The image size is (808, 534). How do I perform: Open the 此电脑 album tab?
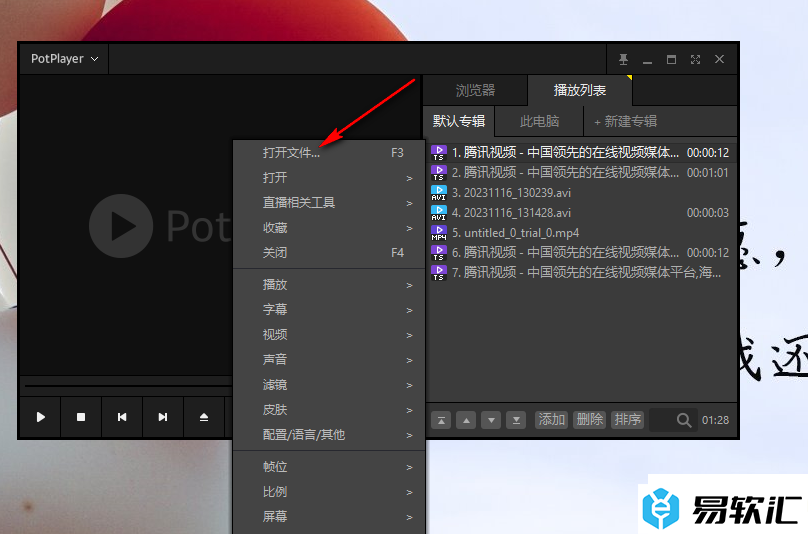539,121
